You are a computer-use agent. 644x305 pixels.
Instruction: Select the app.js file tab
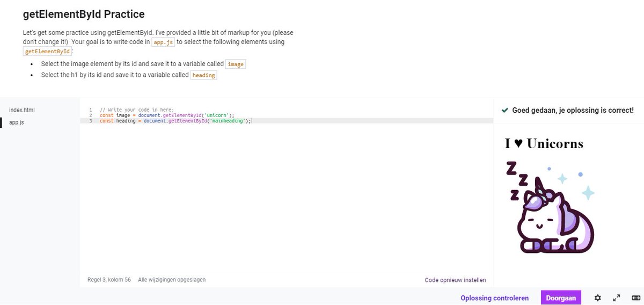pos(17,122)
